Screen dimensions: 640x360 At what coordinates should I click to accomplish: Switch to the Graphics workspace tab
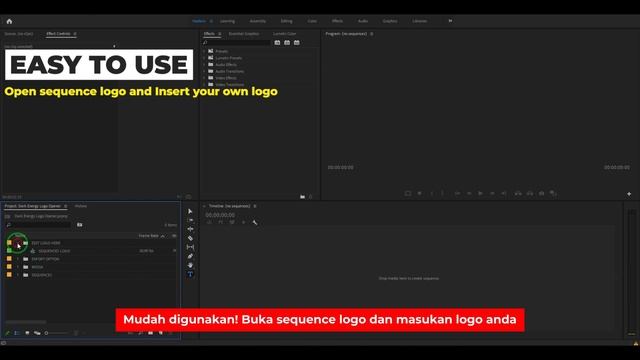coord(390,21)
